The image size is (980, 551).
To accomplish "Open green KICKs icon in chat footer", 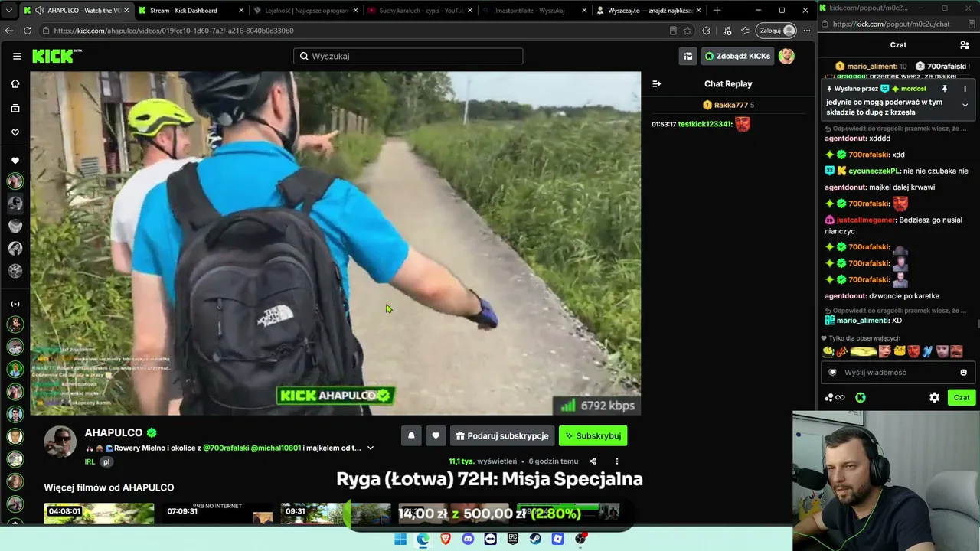I will click(861, 397).
